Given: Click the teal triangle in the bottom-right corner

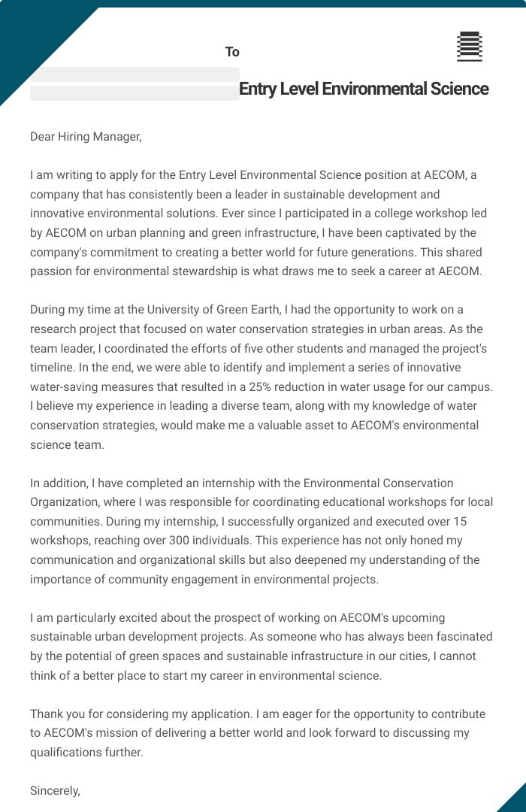Looking at the screenshot, I should click(513, 800).
